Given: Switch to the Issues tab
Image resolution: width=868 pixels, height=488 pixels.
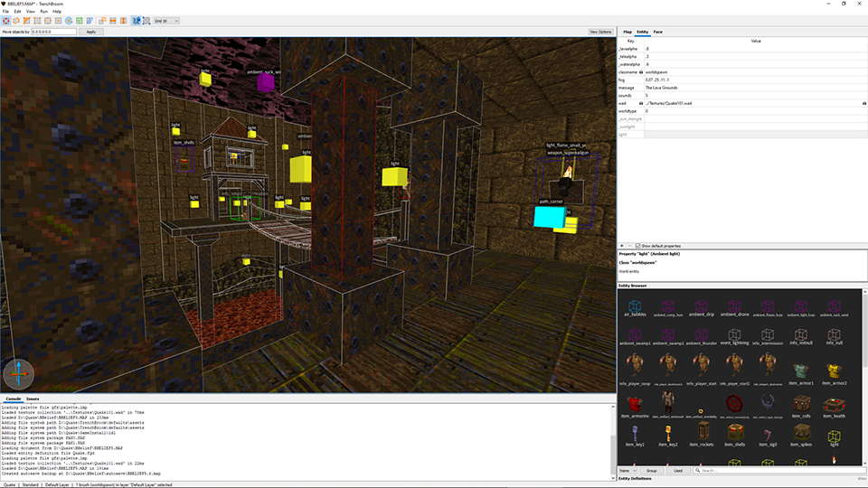Looking at the screenshot, I should pyautogui.click(x=33, y=399).
